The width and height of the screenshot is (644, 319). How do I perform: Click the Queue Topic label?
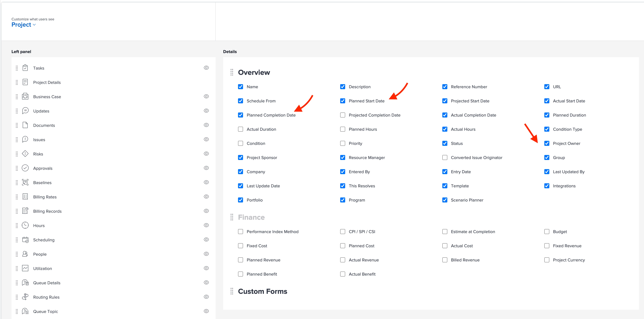(46, 311)
